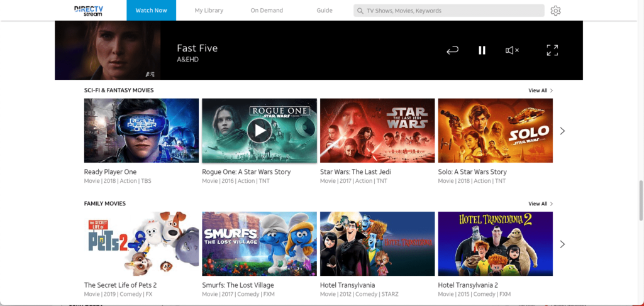644x306 pixels.
Task: Open the My Library tab
Action: point(209,10)
